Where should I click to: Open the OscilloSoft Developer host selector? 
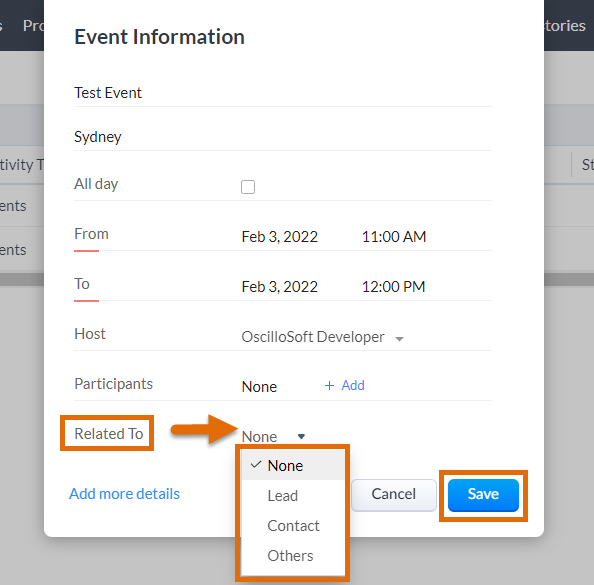click(x=322, y=337)
